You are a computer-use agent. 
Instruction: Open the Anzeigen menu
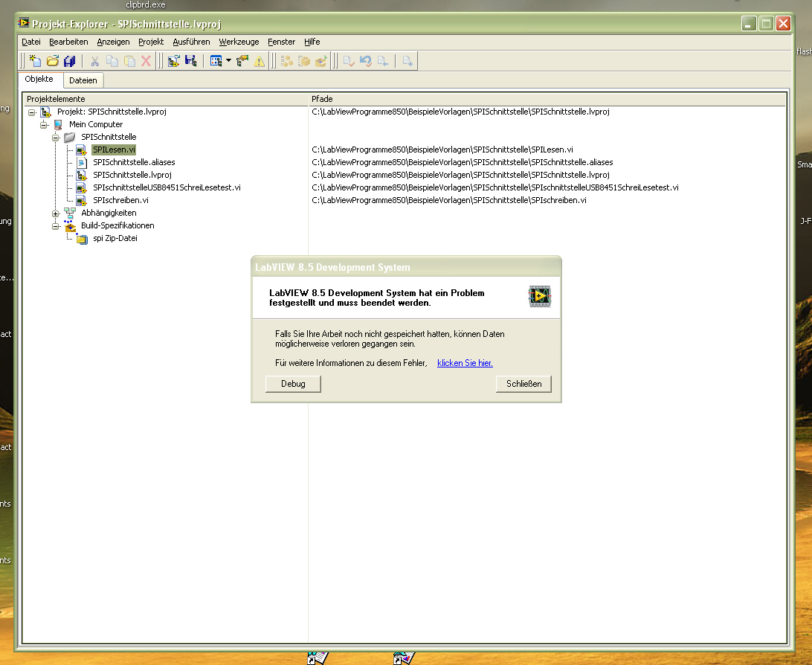(114, 42)
